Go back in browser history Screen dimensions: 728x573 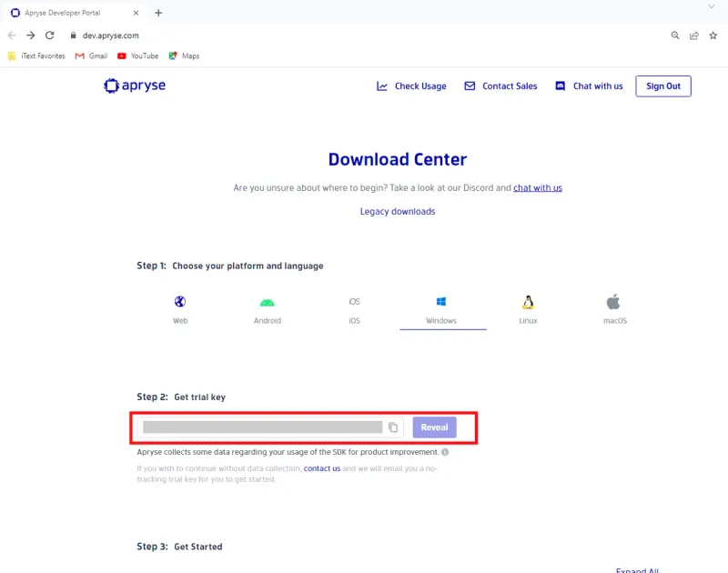(12, 35)
